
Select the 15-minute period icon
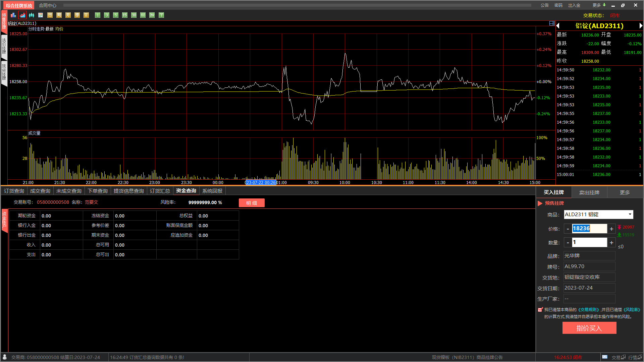[125, 15]
